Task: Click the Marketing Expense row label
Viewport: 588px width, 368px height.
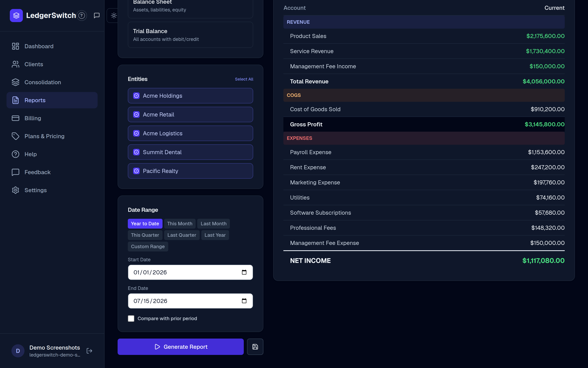Action: click(x=315, y=183)
